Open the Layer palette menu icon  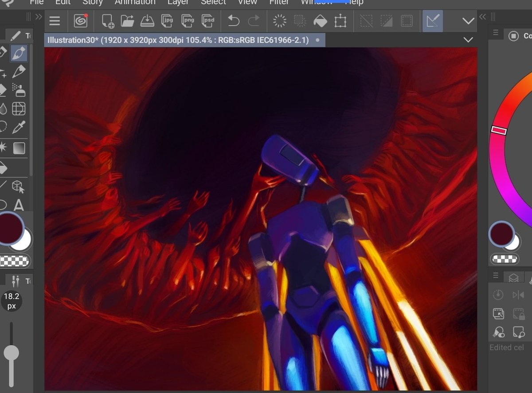coord(496,275)
